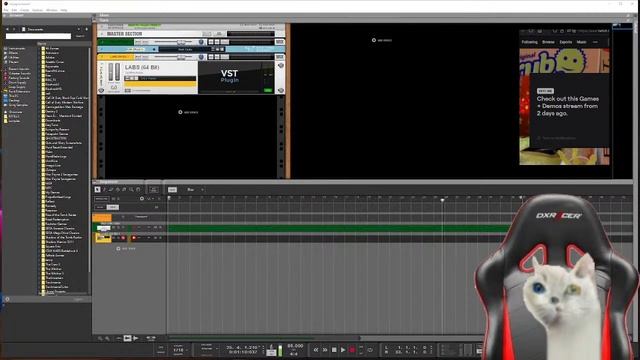Toggle mute on the LABS track
This screenshot has height=360, width=640.
113,238
